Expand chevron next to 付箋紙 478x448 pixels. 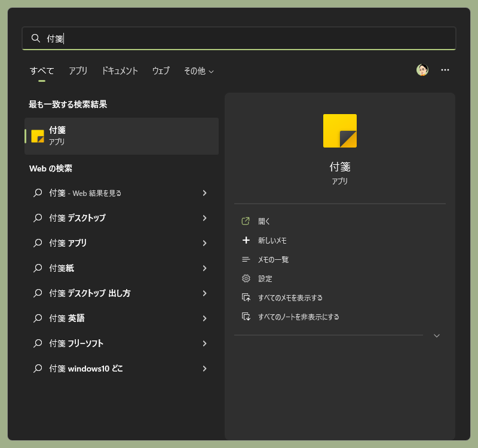pos(205,268)
